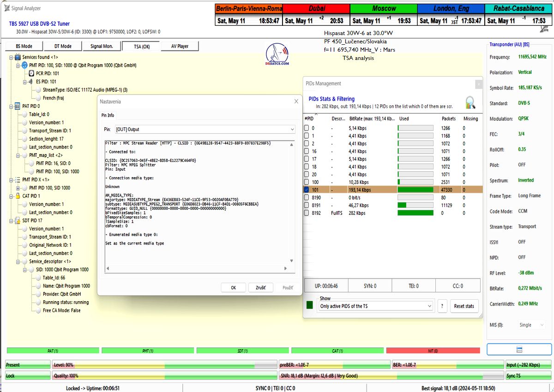Click the #PID column header to sort
The height and width of the screenshot is (392, 554).
[309, 119]
